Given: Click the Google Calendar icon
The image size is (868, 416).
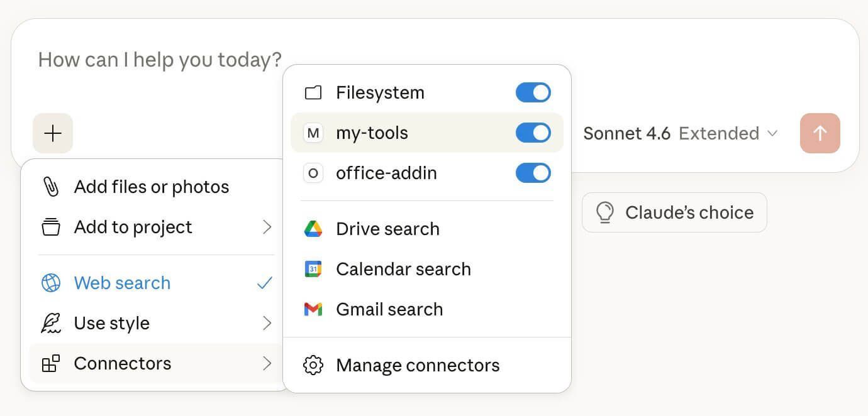Looking at the screenshot, I should [313, 269].
